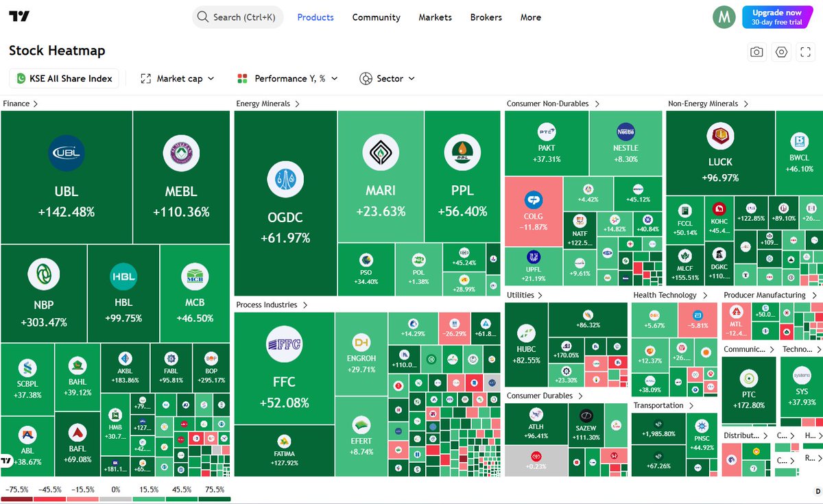Click the TradingView logo
Screen dimensions: 823x504
20,17
